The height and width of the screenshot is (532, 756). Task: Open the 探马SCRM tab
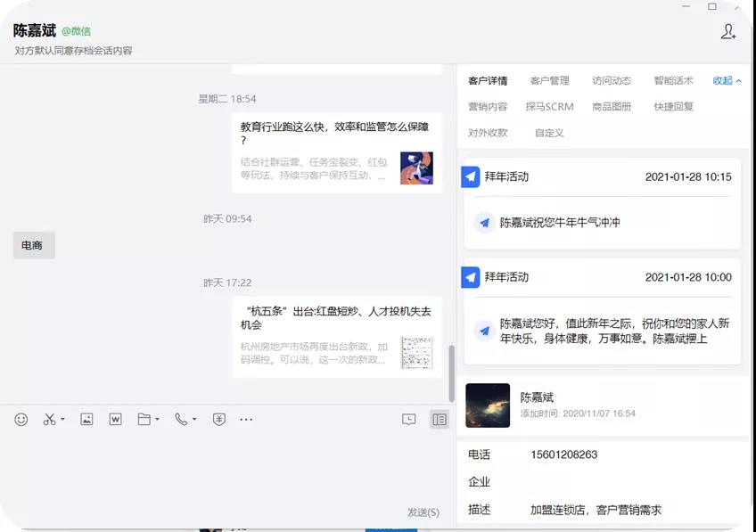click(x=549, y=106)
